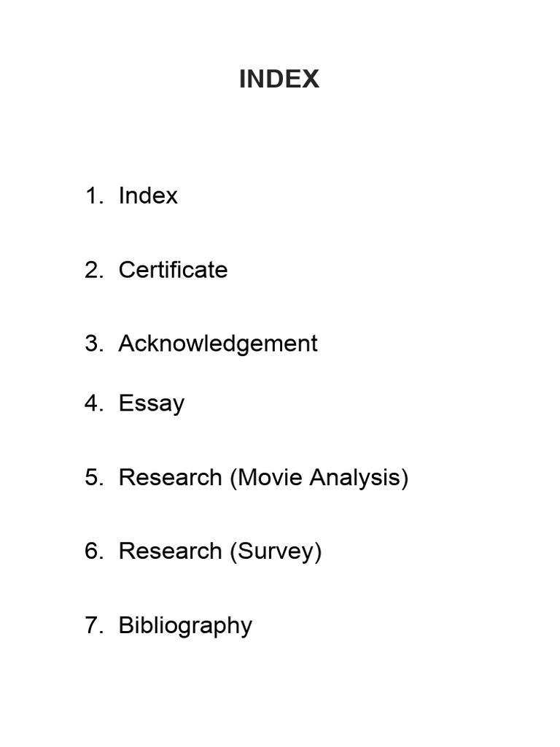Click the word Research in item five
560x747 pixels.
point(170,477)
